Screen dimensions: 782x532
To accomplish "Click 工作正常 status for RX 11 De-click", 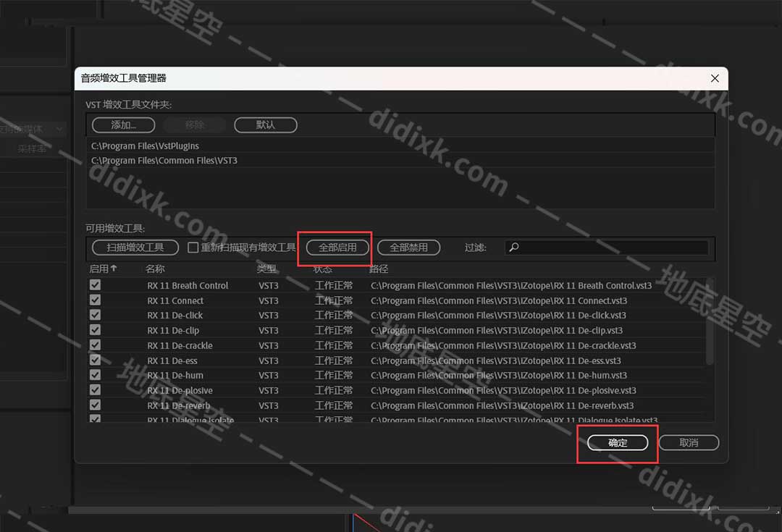I will (334, 315).
